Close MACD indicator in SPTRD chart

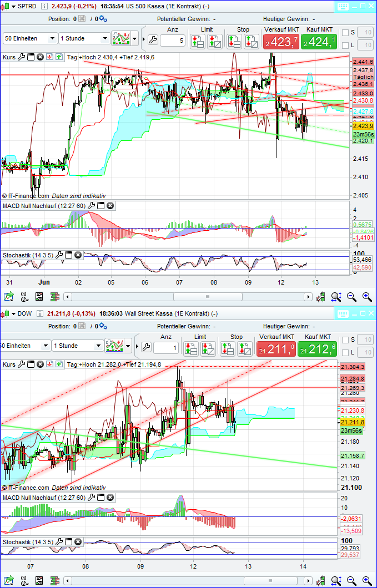point(110,205)
